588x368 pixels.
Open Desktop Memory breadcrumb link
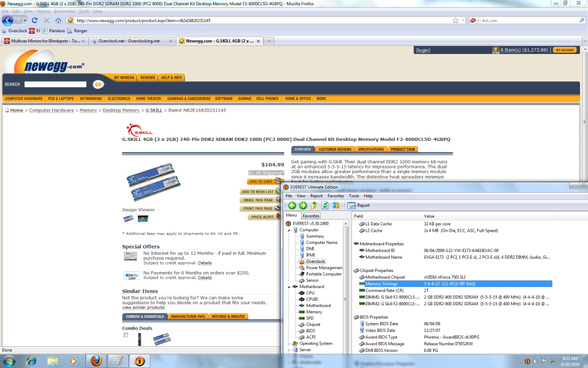click(121, 110)
